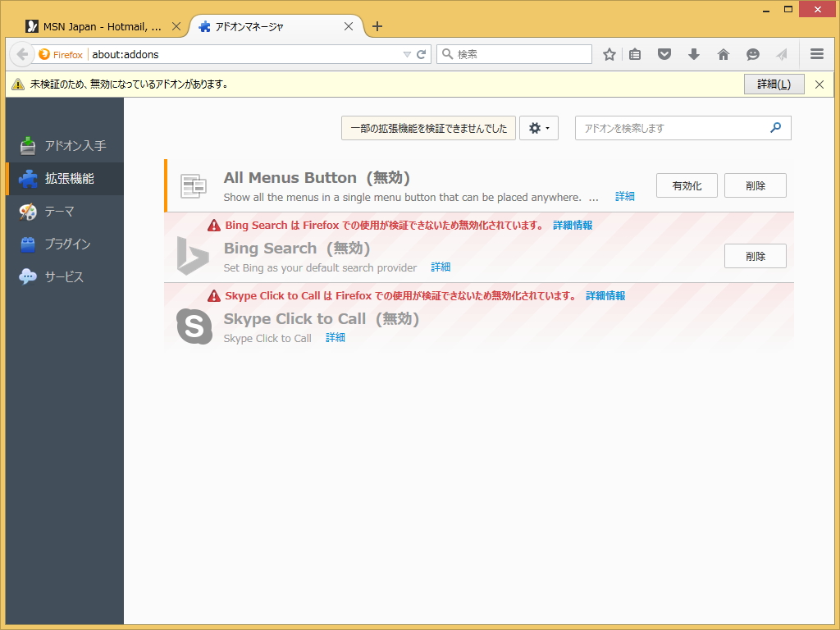Open 詳細情報 link for Skype Click to Call
Viewport: 840px width, 630px height.
(x=605, y=295)
